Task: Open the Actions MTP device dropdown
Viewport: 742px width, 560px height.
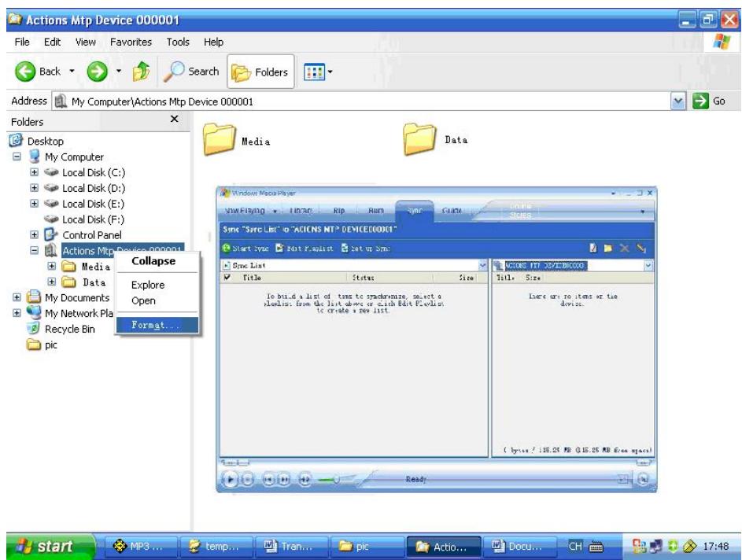Action: pyautogui.click(x=648, y=266)
